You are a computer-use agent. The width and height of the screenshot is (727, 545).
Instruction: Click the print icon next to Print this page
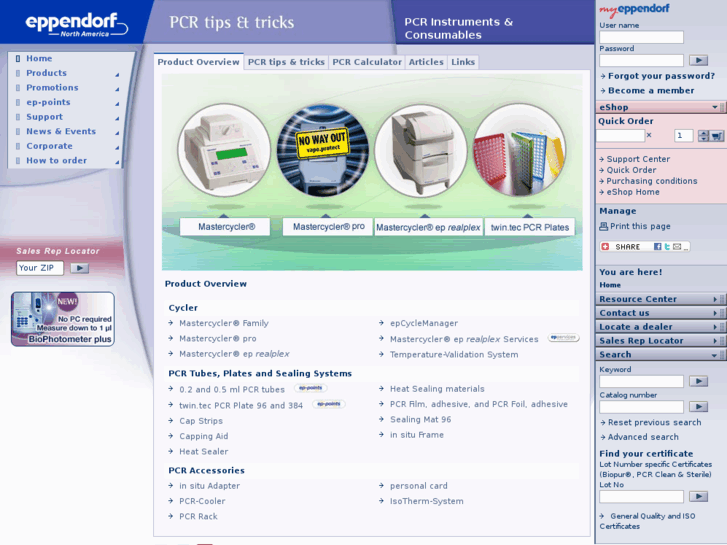603,226
